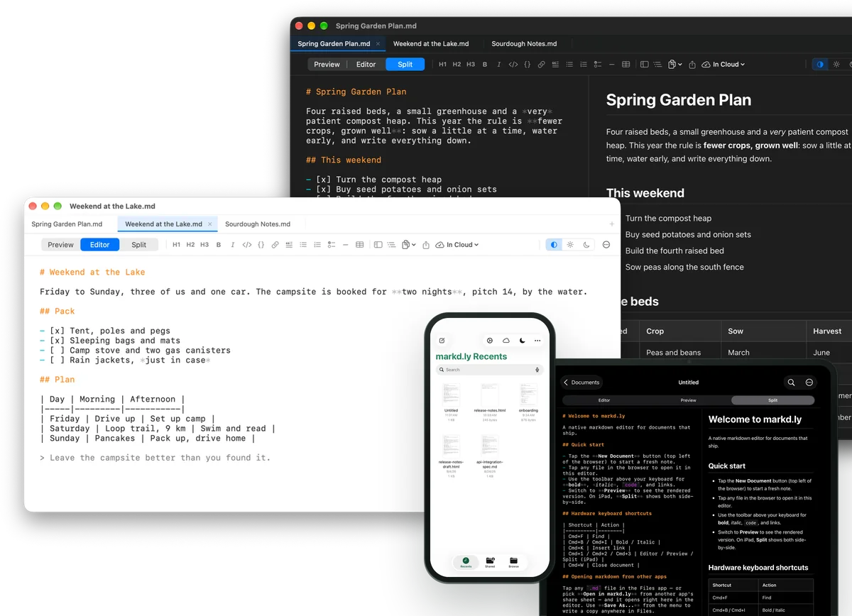This screenshot has width=852, height=616.
Task: Tap cloud icon on phone top bar
Action: (x=506, y=341)
